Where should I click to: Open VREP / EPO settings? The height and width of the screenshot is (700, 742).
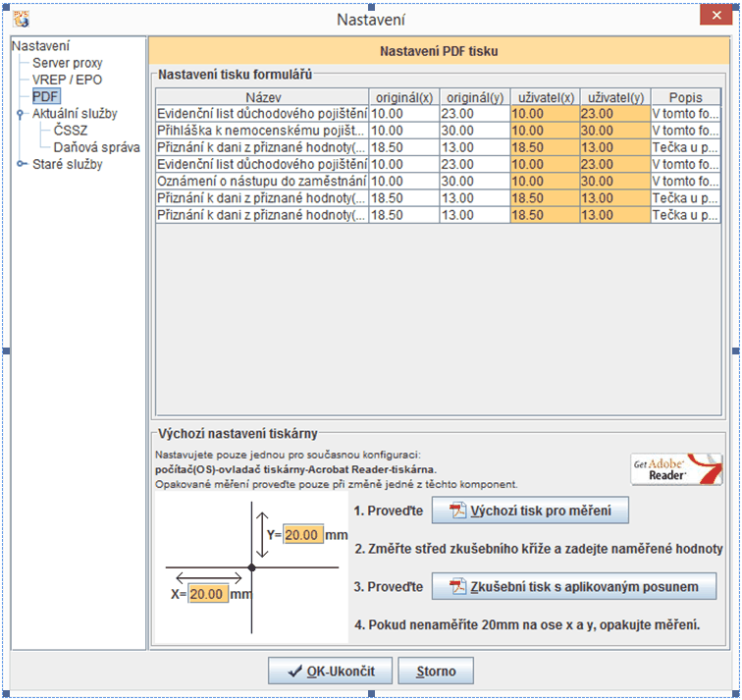pos(67,80)
